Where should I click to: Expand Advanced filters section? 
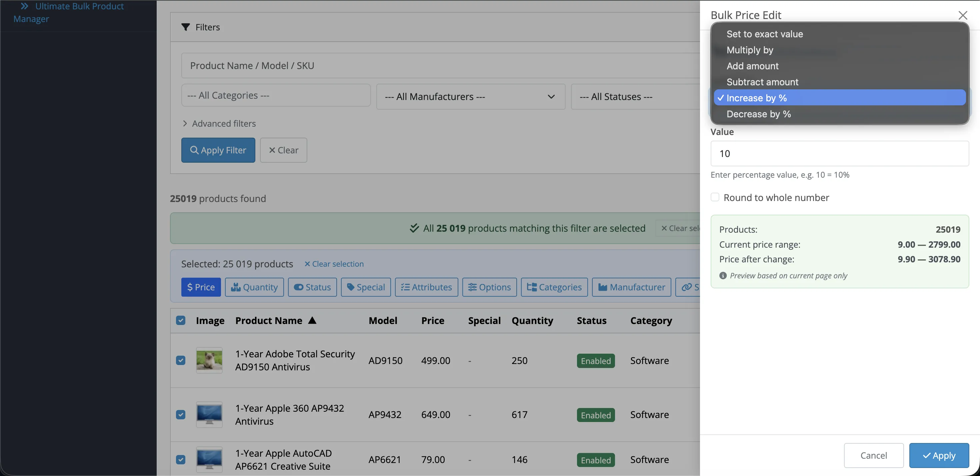click(219, 123)
